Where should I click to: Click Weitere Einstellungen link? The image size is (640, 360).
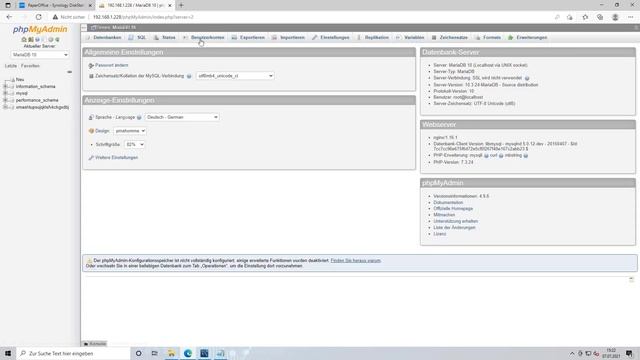116,158
